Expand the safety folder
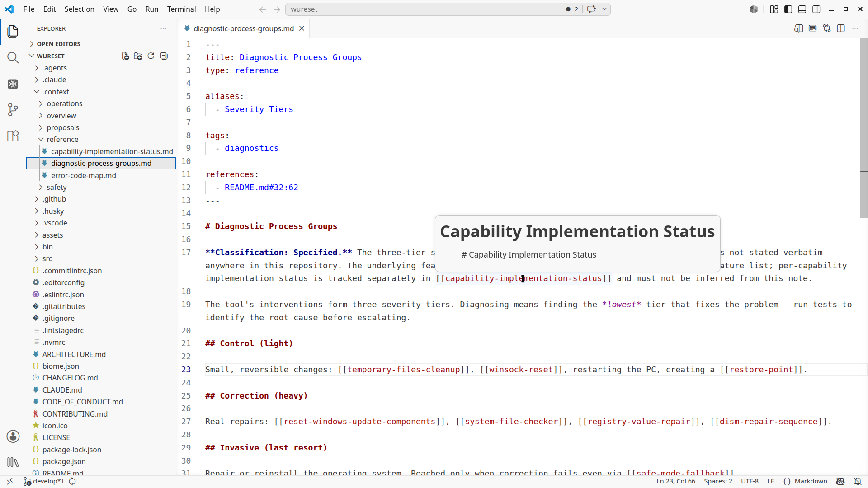 tap(57, 187)
